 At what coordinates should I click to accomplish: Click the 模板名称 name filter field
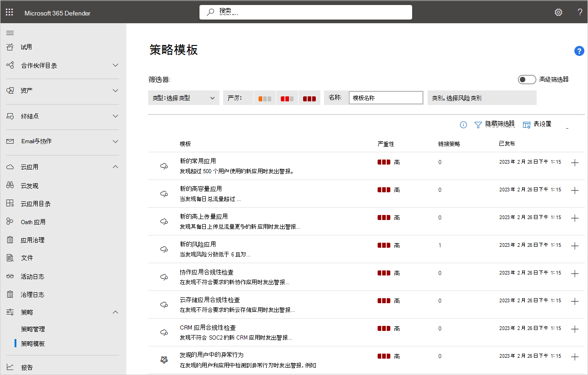(386, 98)
